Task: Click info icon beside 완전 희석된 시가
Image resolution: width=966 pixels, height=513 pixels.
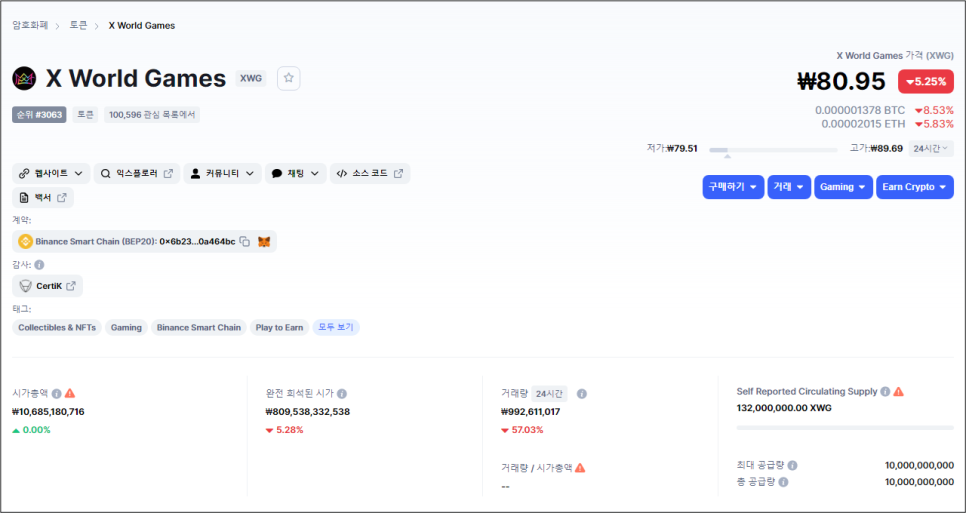Action: pos(342,394)
